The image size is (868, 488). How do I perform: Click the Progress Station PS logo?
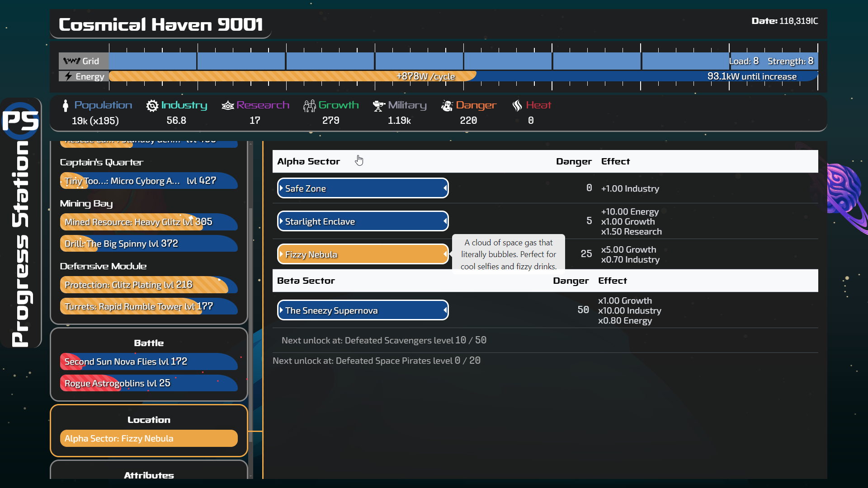click(20, 121)
